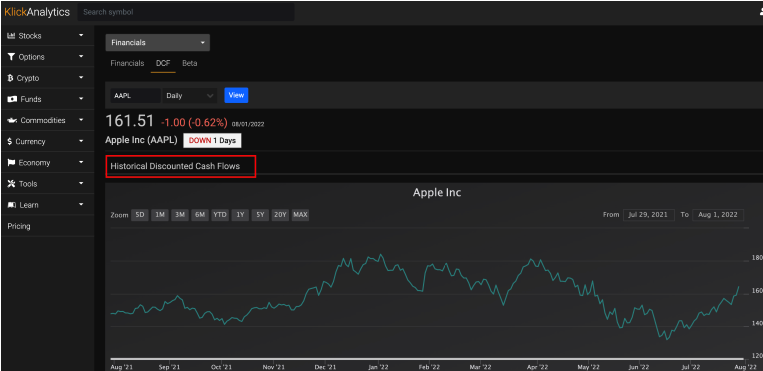
Task: Expand the Currency menu arrow
Action: 81,141
